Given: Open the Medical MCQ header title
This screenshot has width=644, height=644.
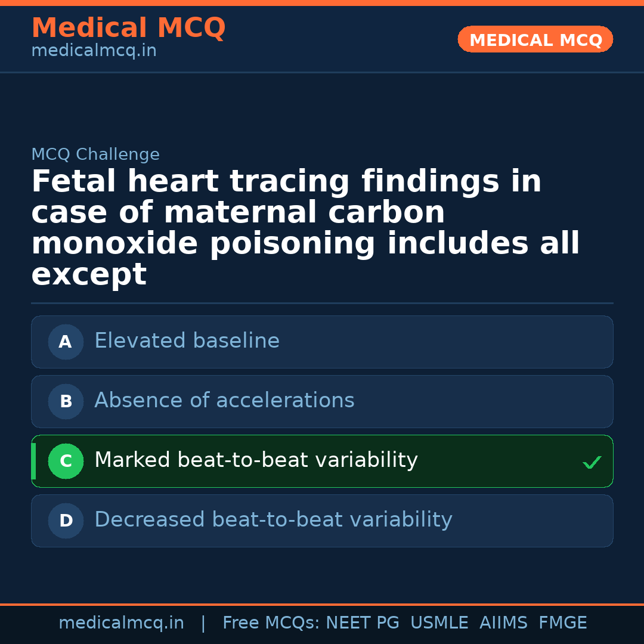Looking at the screenshot, I should (x=128, y=28).
